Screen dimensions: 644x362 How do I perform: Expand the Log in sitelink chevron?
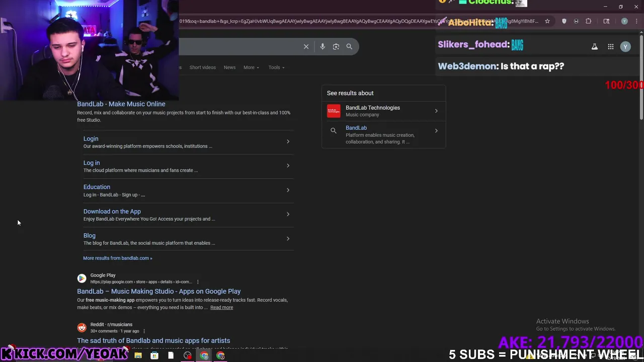[288, 165]
